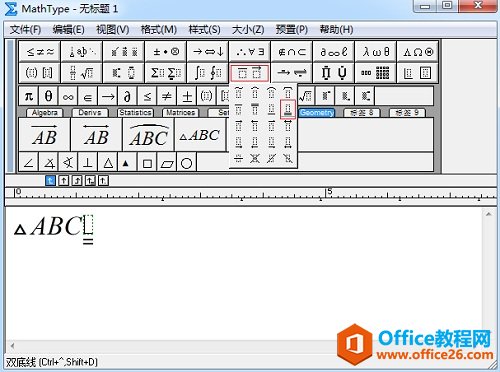Switch to the Statistics tab

tap(135, 113)
